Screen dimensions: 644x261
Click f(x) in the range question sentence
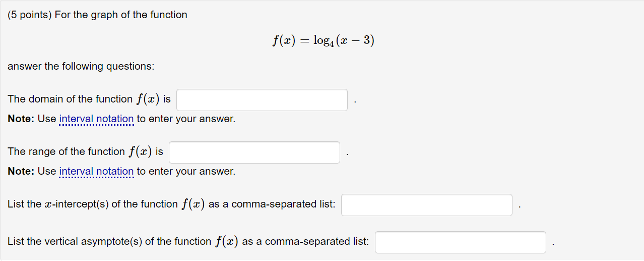coord(140,152)
